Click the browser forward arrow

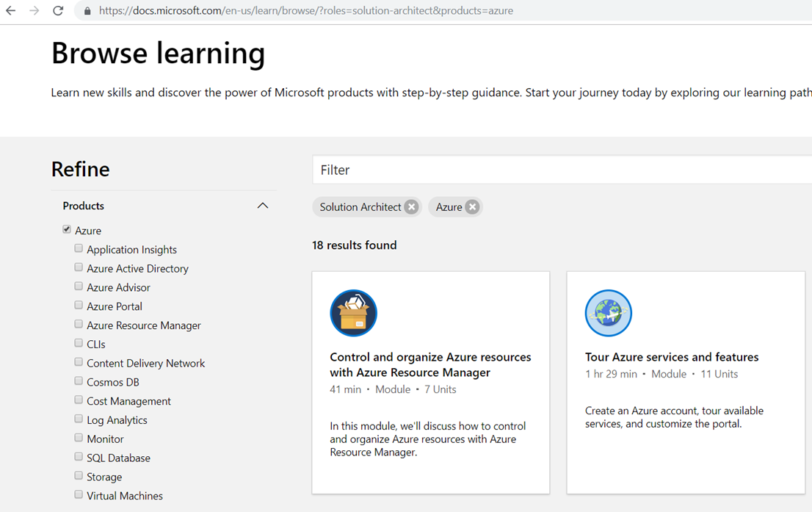(x=35, y=11)
